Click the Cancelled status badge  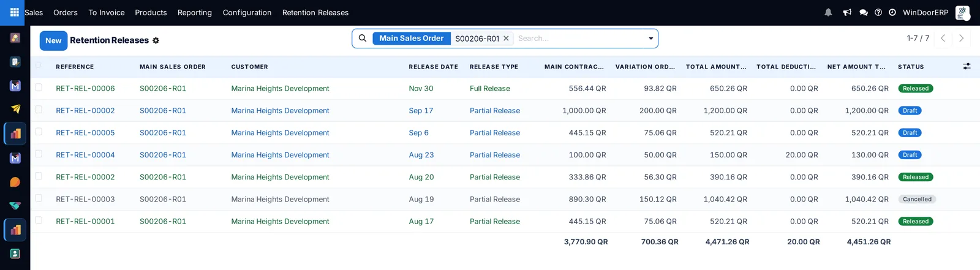click(x=917, y=199)
